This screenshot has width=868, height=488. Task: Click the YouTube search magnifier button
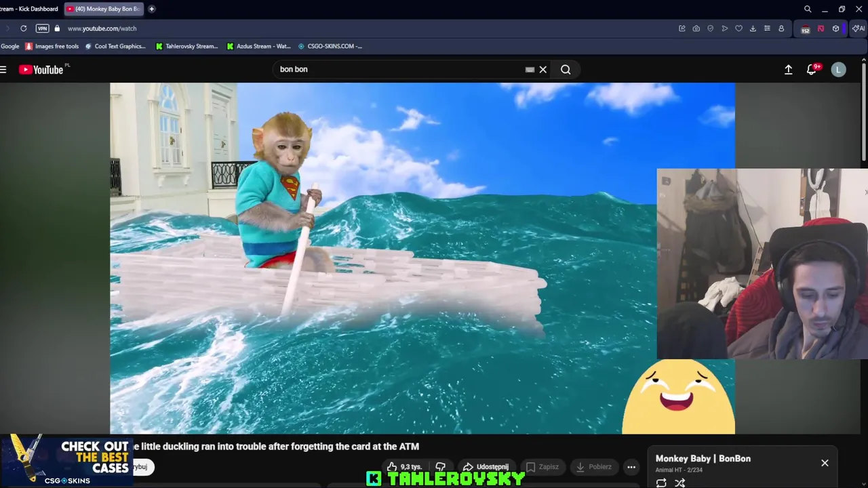(x=566, y=69)
